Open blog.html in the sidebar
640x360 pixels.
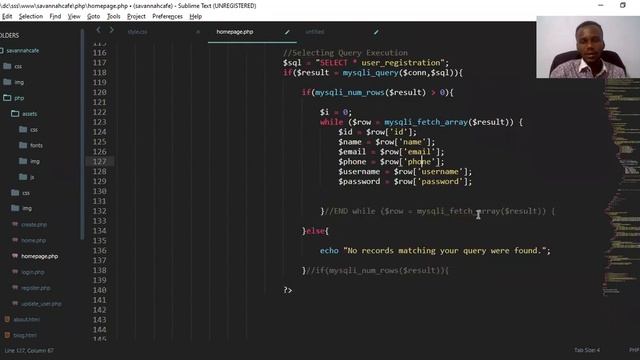point(25,336)
